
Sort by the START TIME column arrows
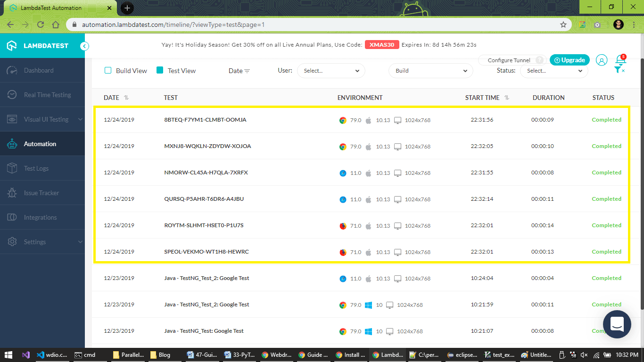click(x=507, y=98)
